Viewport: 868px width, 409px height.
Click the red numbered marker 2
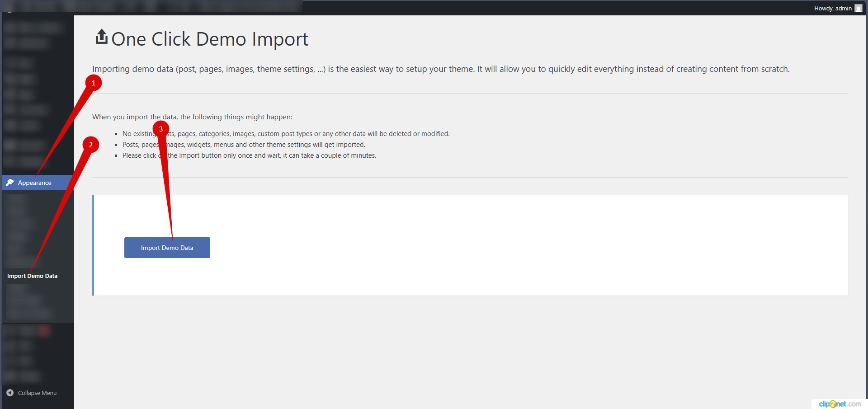pos(91,144)
